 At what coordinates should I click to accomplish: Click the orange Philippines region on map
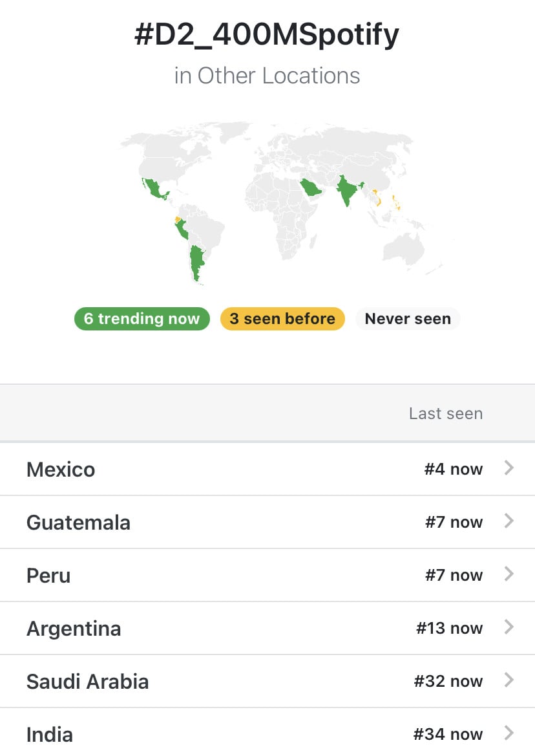click(x=396, y=202)
